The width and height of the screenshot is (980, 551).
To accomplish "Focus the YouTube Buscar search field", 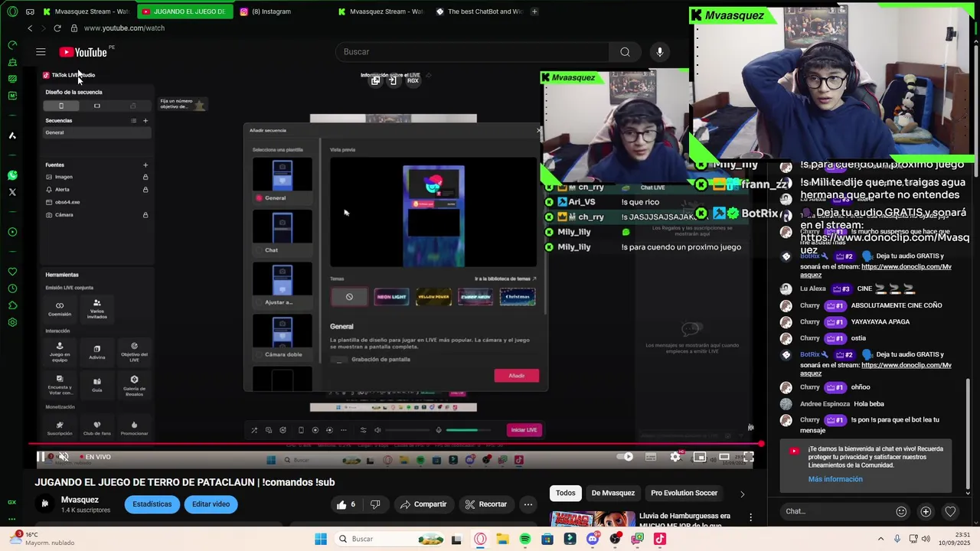I will click(x=472, y=52).
